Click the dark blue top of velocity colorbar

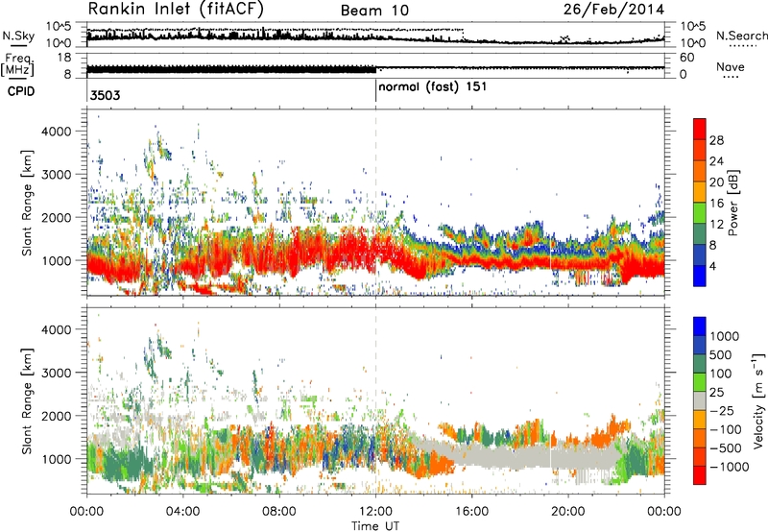(700, 326)
